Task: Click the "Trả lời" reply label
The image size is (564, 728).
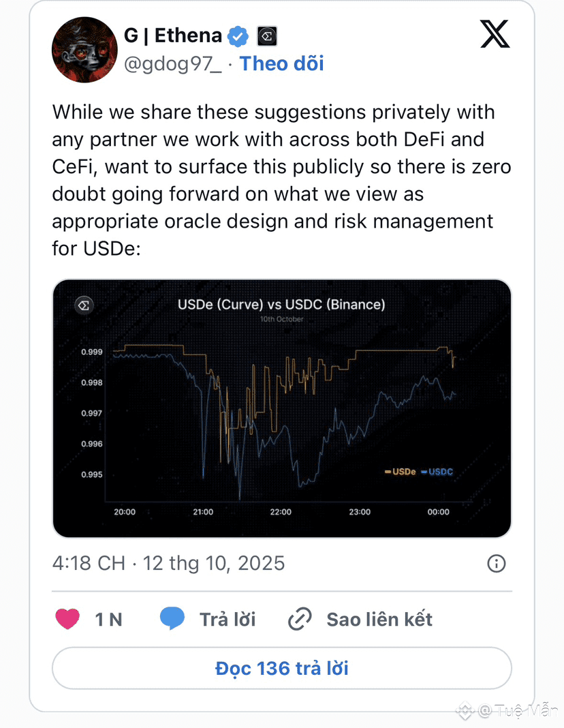Action: point(228,619)
